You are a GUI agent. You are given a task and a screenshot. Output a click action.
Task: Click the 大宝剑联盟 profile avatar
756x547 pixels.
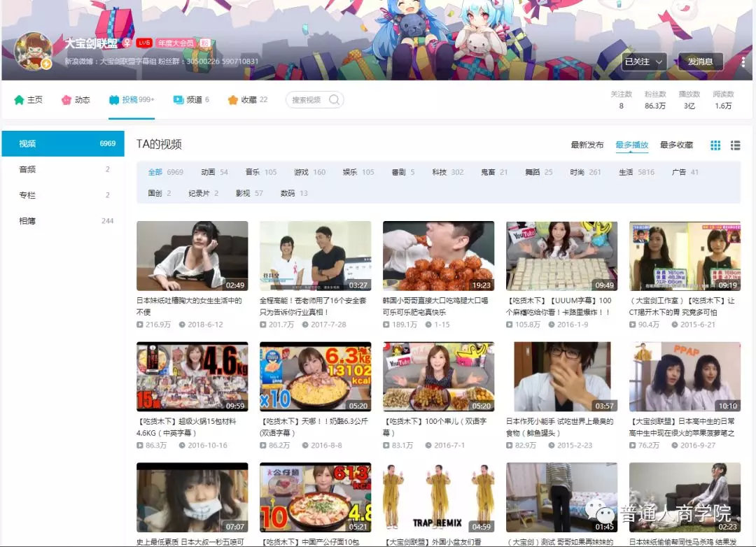point(34,52)
